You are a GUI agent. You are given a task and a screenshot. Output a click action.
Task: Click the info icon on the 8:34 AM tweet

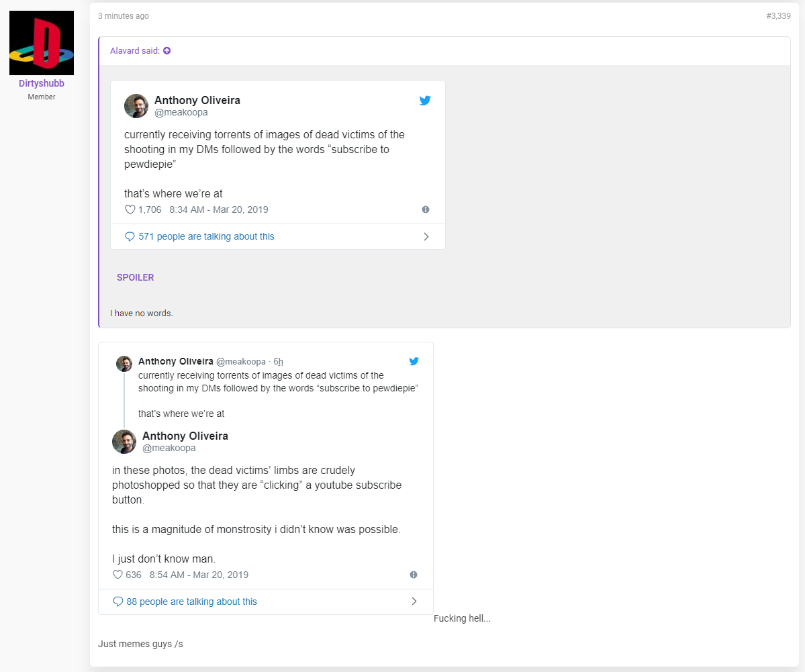pos(426,209)
